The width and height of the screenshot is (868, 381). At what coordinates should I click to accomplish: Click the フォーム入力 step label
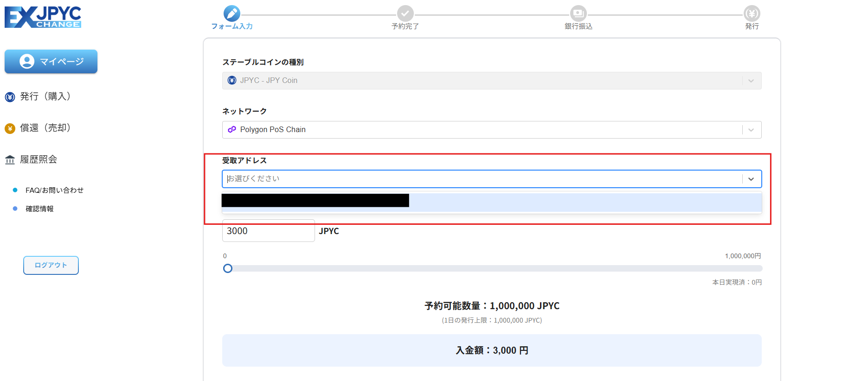pyautogui.click(x=232, y=26)
